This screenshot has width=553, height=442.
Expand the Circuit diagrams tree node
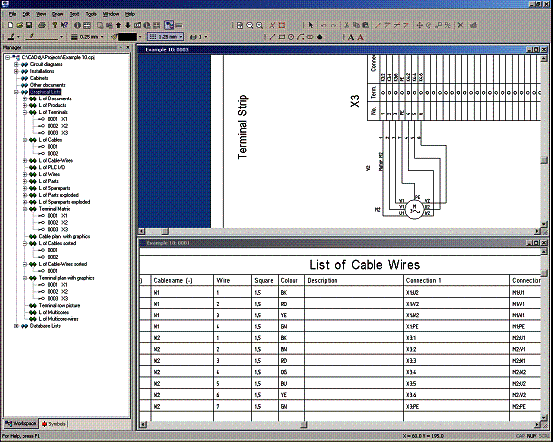16,64
